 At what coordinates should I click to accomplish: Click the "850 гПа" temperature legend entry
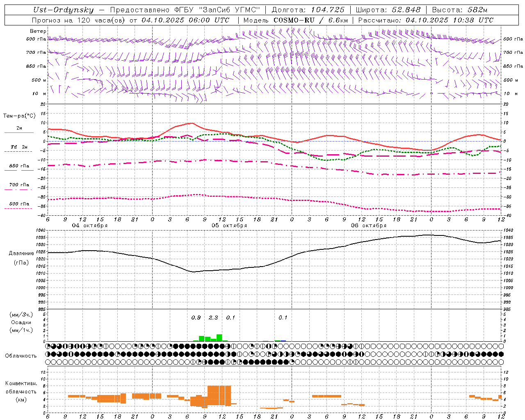tap(19, 166)
